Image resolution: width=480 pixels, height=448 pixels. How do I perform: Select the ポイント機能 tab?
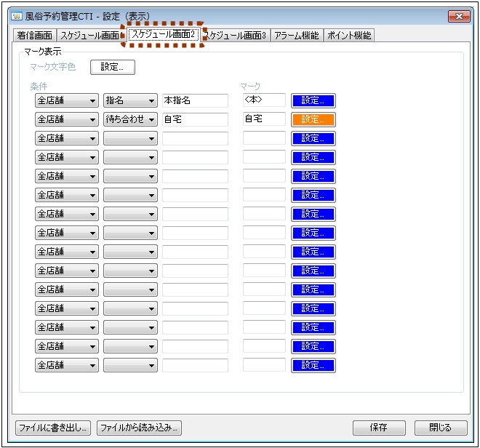348,35
